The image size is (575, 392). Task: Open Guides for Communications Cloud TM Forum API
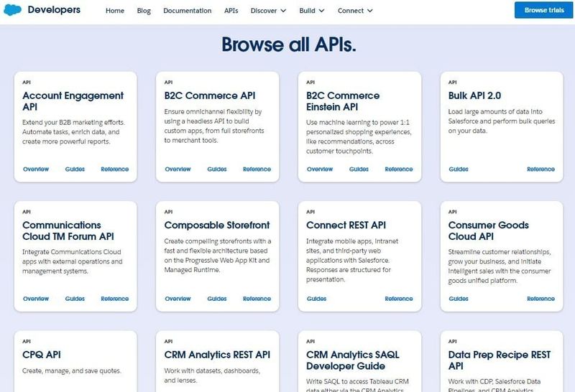coord(75,299)
